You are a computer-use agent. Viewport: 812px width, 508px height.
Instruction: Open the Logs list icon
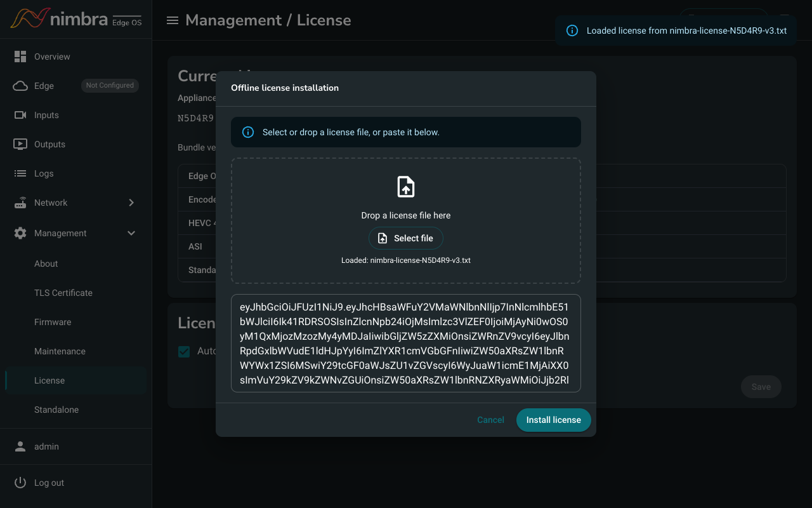[20, 173]
